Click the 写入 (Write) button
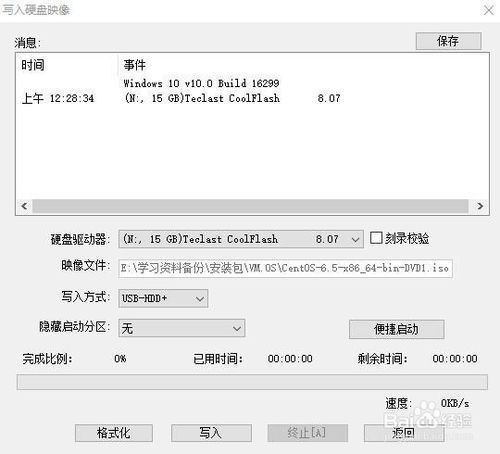The width and height of the screenshot is (500, 454). (x=211, y=433)
